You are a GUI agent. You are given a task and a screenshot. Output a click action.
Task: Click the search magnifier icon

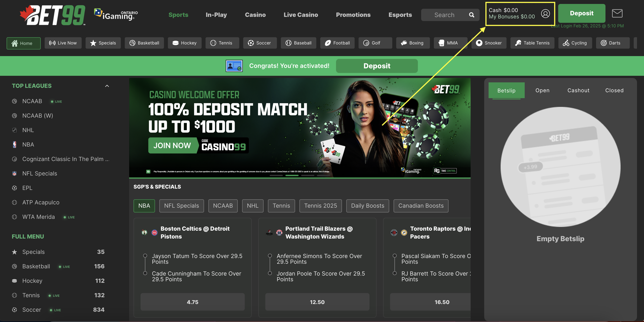click(x=472, y=15)
